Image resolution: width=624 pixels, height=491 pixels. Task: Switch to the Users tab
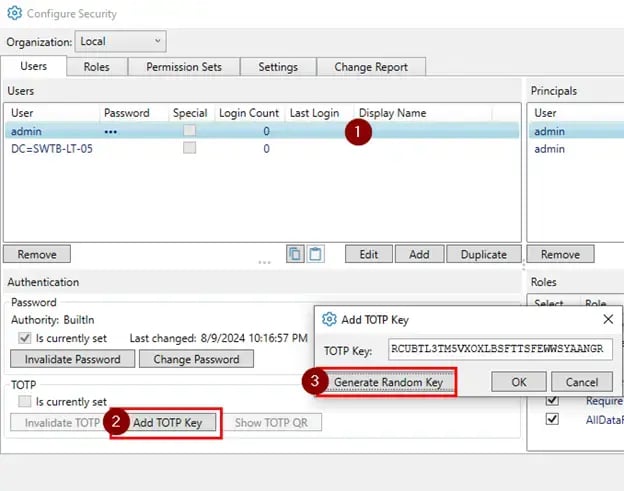33,66
